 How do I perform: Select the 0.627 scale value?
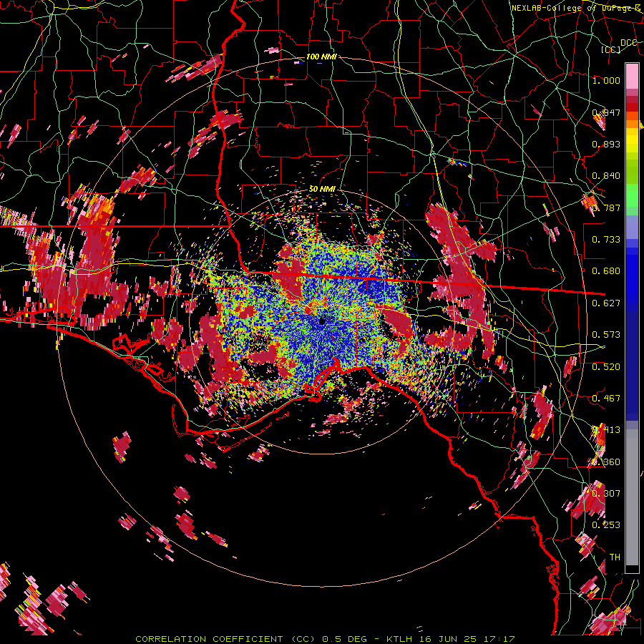pyautogui.click(x=606, y=303)
